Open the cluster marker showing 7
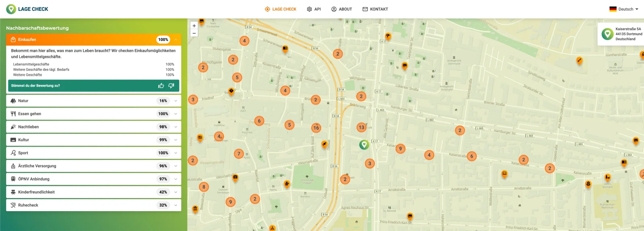 click(239, 153)
